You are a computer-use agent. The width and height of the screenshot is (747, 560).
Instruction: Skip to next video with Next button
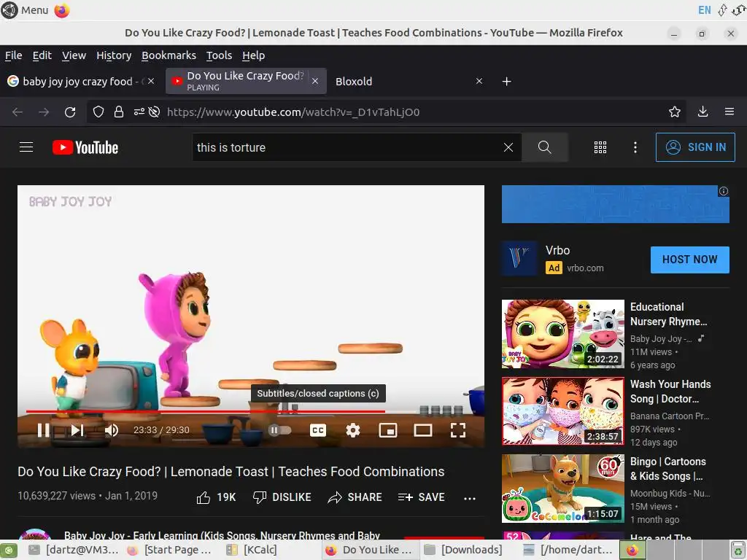pos(77,430)
